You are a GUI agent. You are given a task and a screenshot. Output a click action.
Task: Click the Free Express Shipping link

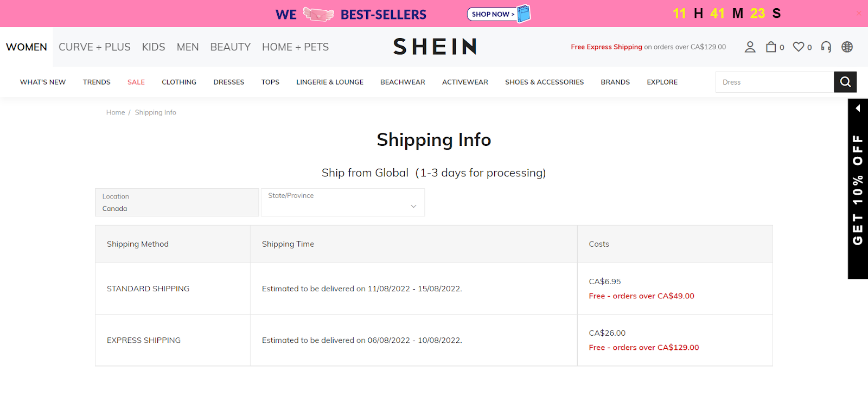pos(607,47)
